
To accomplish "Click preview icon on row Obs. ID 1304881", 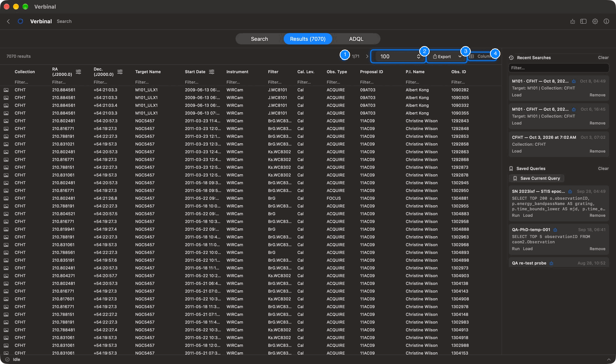I will pyautogui.click(x=6, y=198).
